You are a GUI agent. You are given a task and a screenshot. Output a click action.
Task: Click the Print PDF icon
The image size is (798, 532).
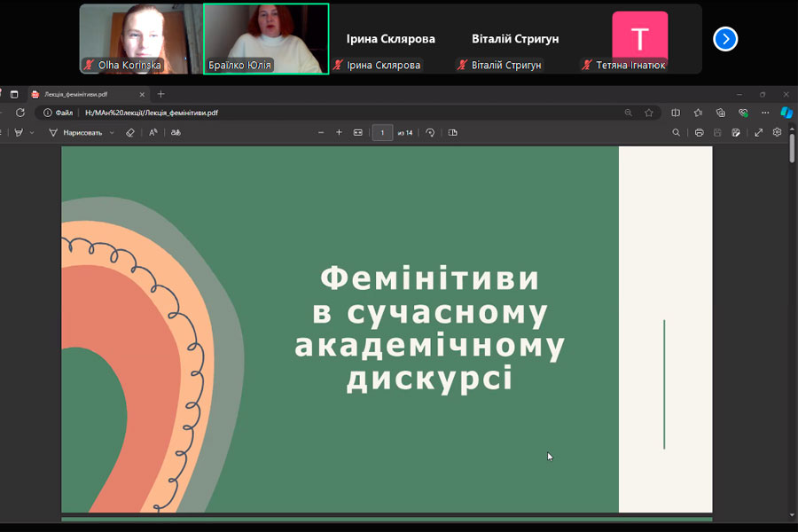(700, 132)
